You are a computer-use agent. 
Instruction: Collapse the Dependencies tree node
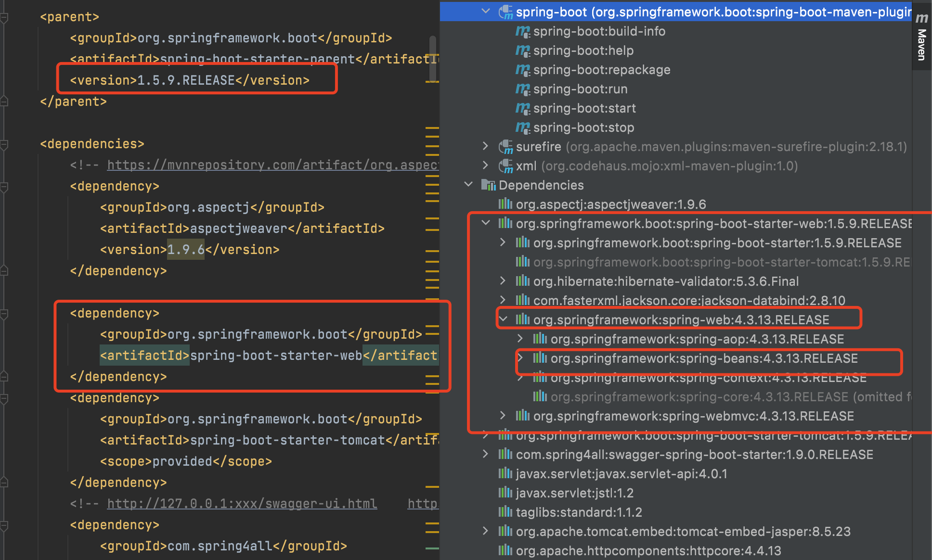point(468,185)
